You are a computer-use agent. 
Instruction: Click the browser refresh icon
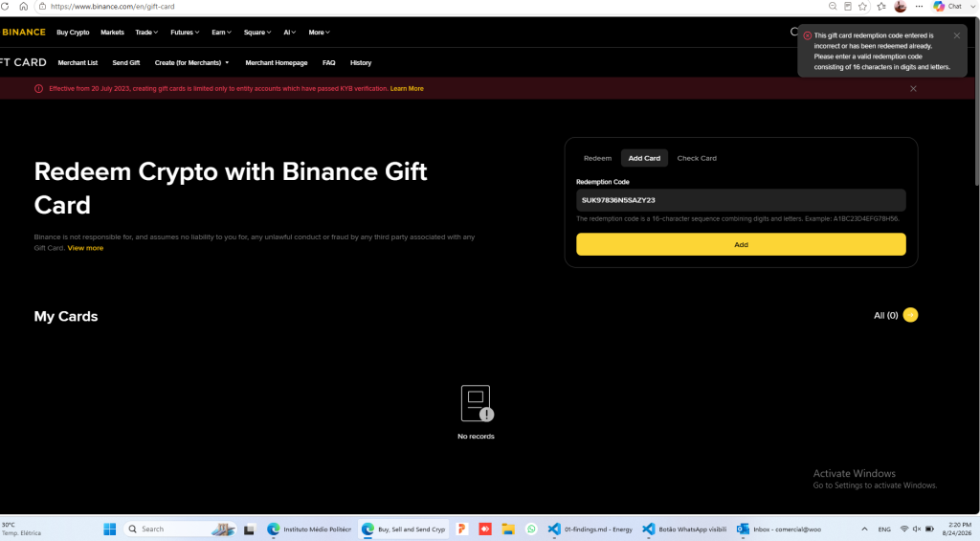5,7
